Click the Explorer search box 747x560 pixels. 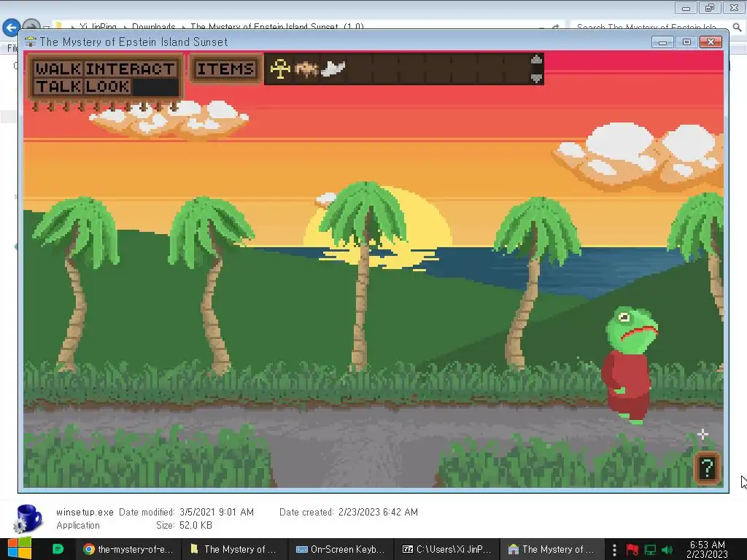[x=650, y=27]
